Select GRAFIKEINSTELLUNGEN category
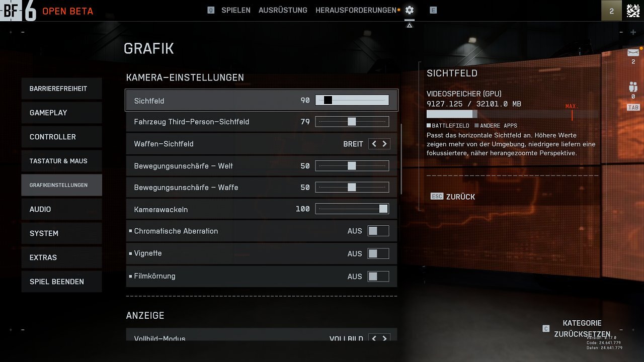 pos(61,185)
